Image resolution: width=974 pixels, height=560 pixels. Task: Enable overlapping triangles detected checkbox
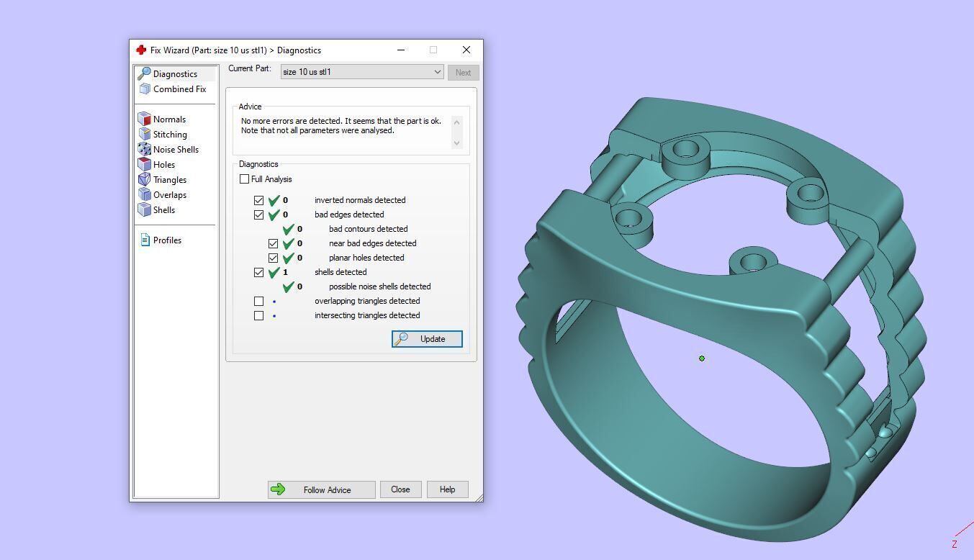click(x=258, y=301)
